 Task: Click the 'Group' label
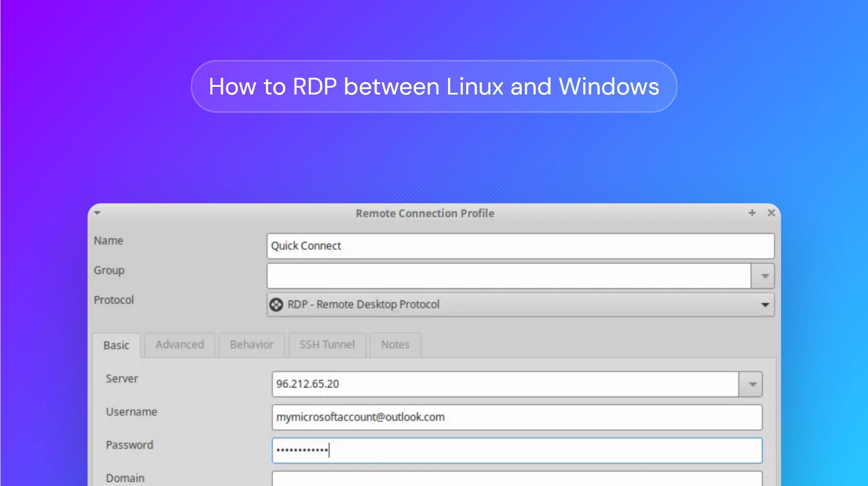coord(109,270)
